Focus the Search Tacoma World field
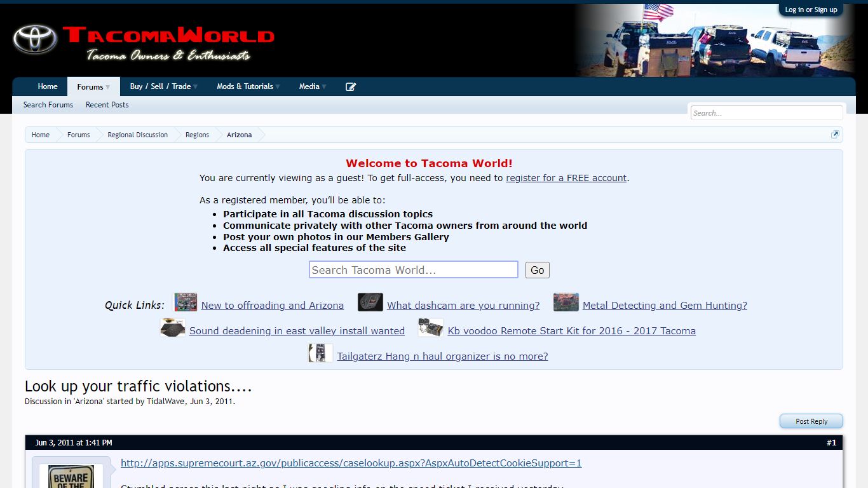Screen dimensions: 868x488 point(414,270)
